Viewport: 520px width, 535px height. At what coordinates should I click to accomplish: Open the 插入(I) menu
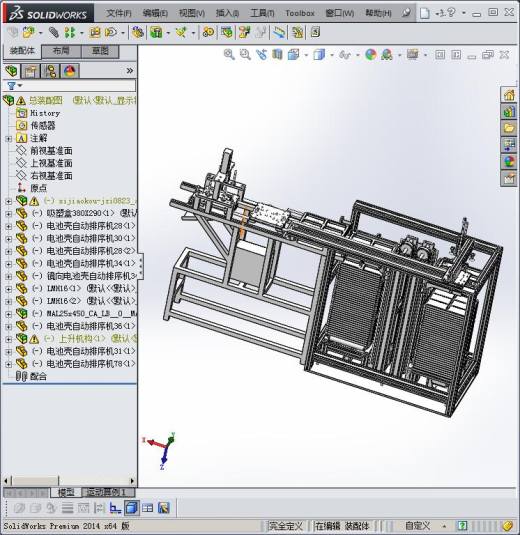coord(227,13)
